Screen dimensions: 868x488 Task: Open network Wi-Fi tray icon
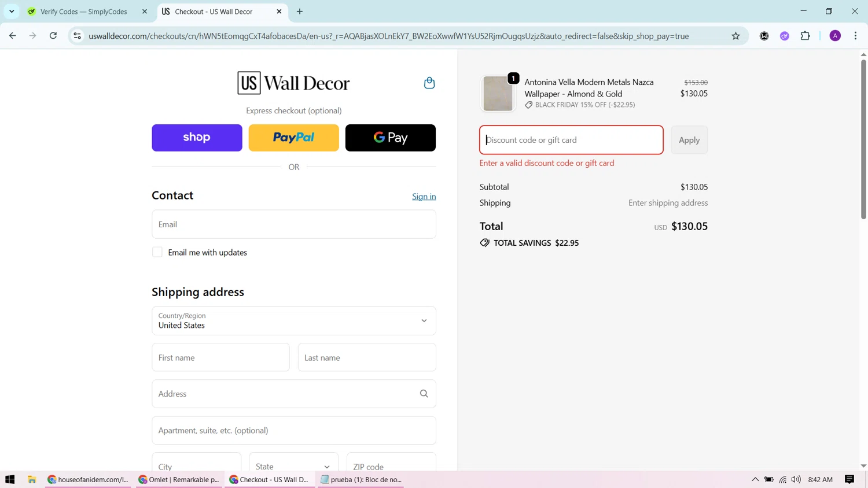click(x=783, y=479)
